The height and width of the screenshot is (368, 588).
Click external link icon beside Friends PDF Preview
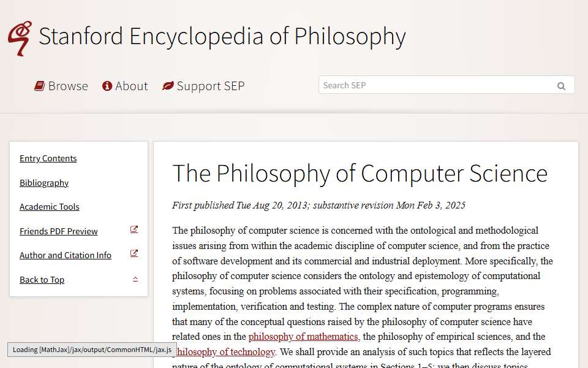134,229
